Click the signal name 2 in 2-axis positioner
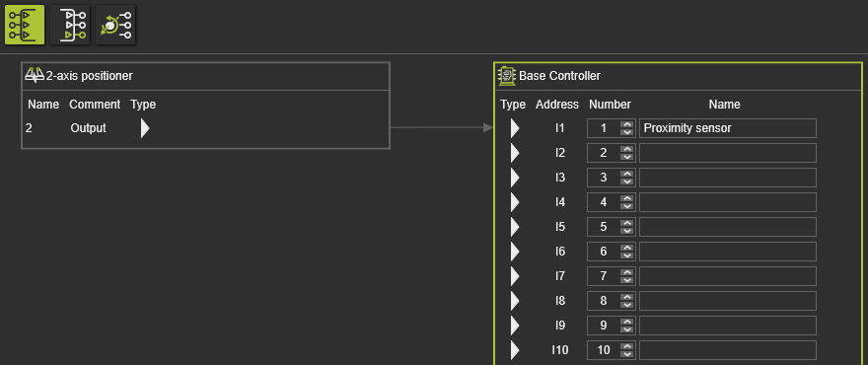 (x=29, y=128)
